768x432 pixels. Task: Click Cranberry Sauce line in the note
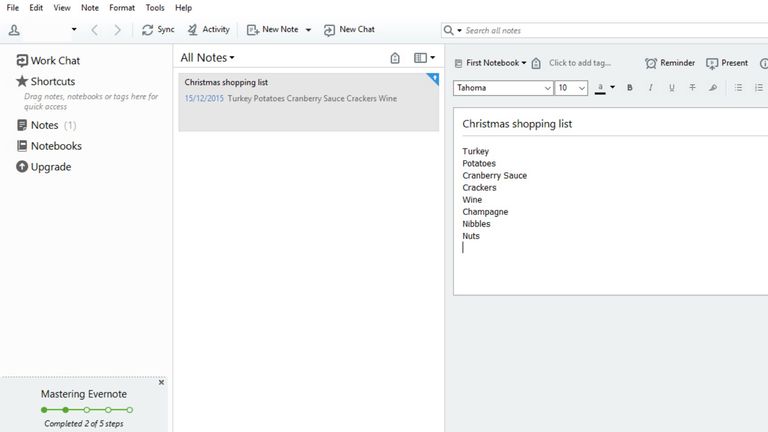tap(494, 175)
